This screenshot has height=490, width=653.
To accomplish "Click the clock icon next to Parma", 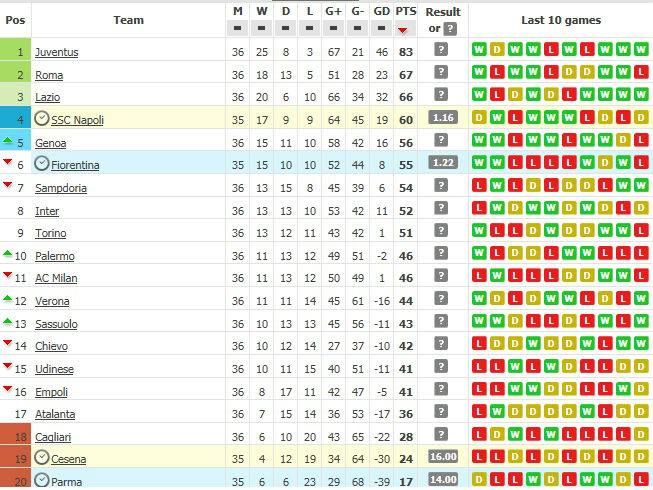I will click(x=42, y=480).
